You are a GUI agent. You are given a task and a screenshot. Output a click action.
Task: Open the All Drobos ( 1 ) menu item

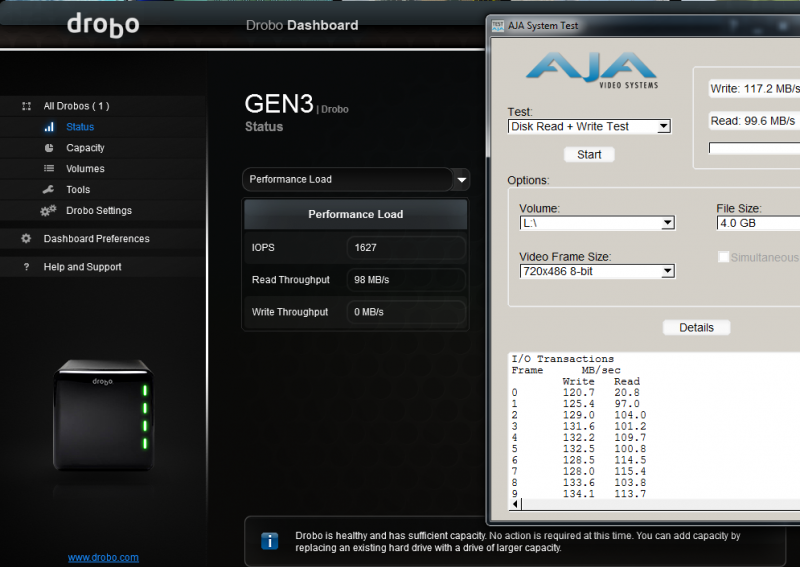point(77,106)
